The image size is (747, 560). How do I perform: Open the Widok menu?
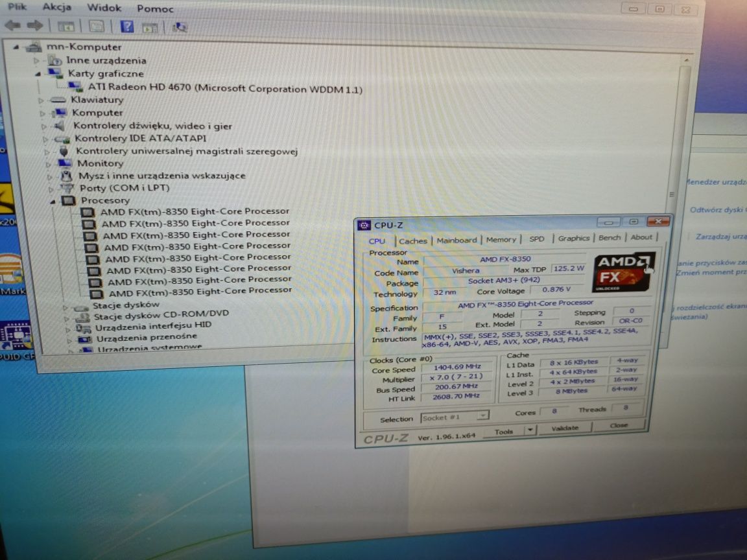tap(104, 8)
